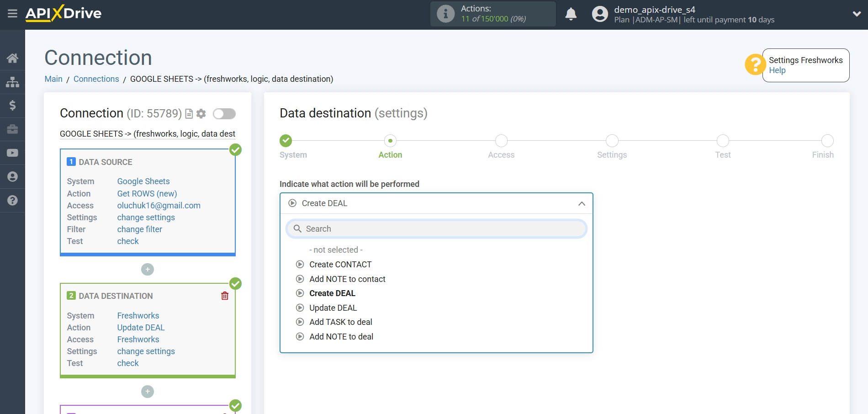Open YouTube video icon in sidebar
This screenshot has height=414, width=868.
pos(12,153)
